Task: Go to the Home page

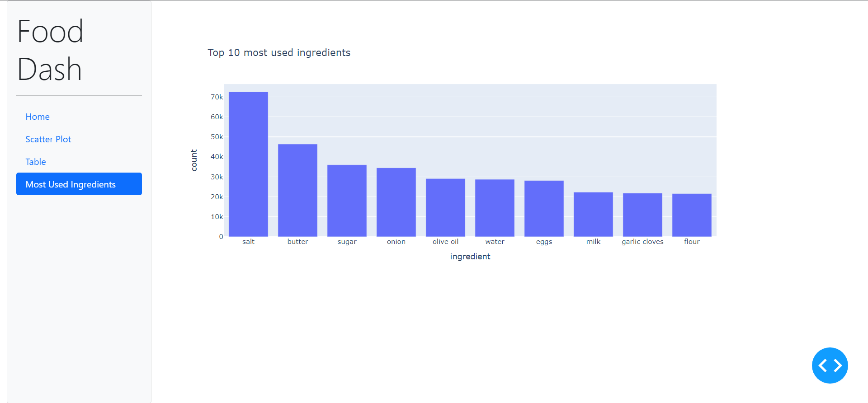Action: 79,117
